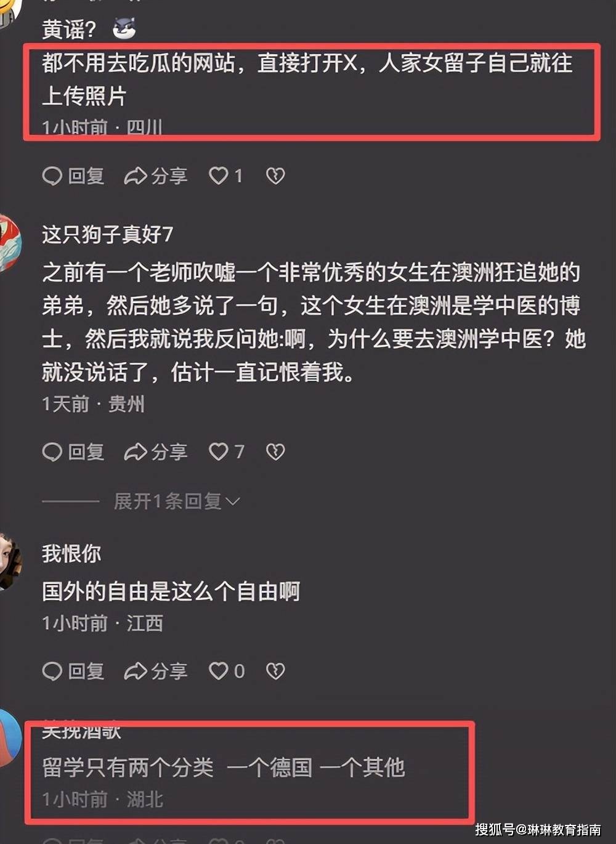Dislike 这只狗子真好7's comment
The width and height of the screenshot is (616, 844).
click(275, 452)
